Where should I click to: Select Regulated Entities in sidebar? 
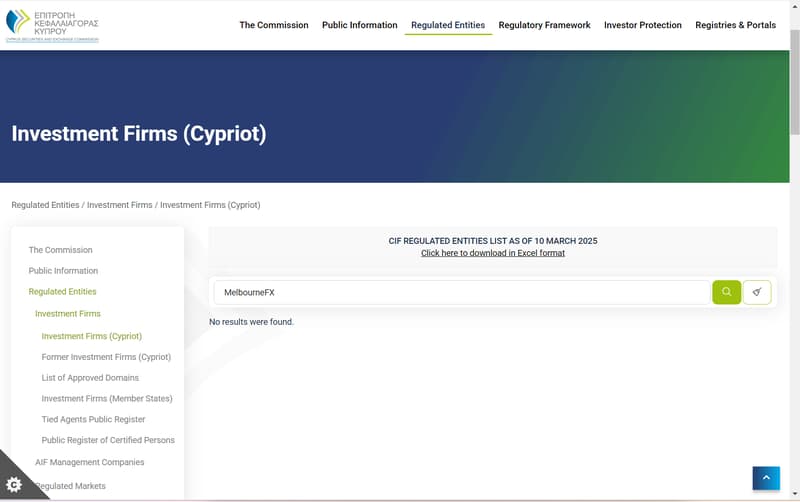coord(62,292)
